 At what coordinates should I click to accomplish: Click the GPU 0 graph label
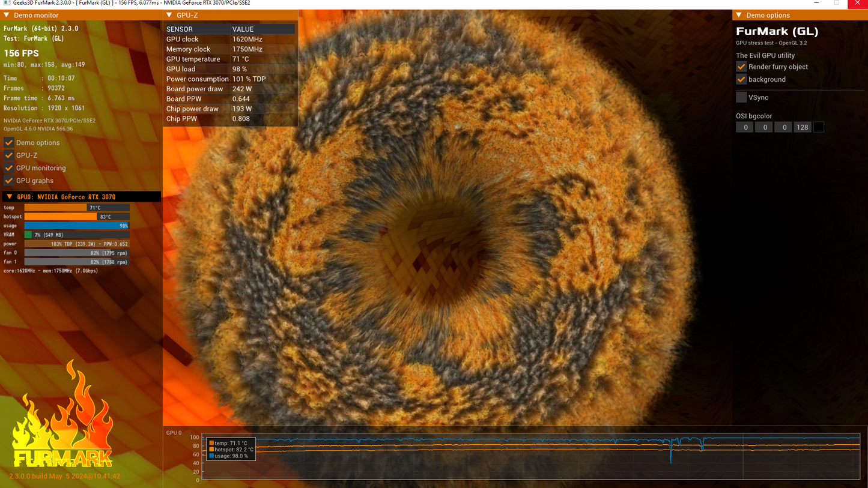(174, 433)
